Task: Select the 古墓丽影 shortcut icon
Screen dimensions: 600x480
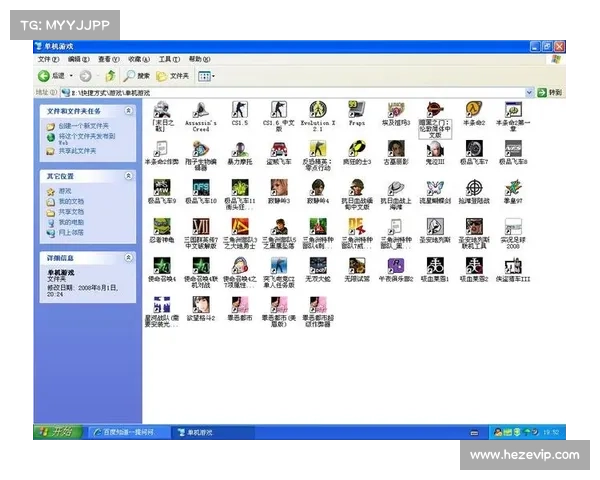Action: tap(396, 149)
